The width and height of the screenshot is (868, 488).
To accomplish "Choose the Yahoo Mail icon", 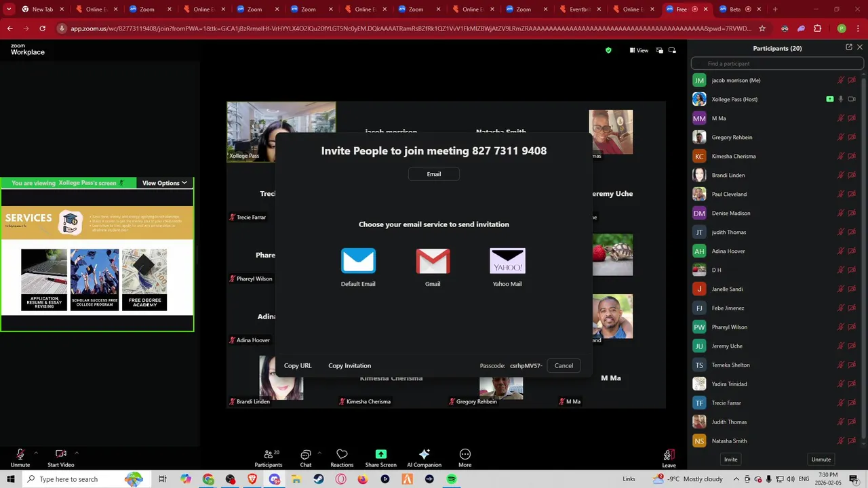I will pyautogui.click(x=507, y=260).
